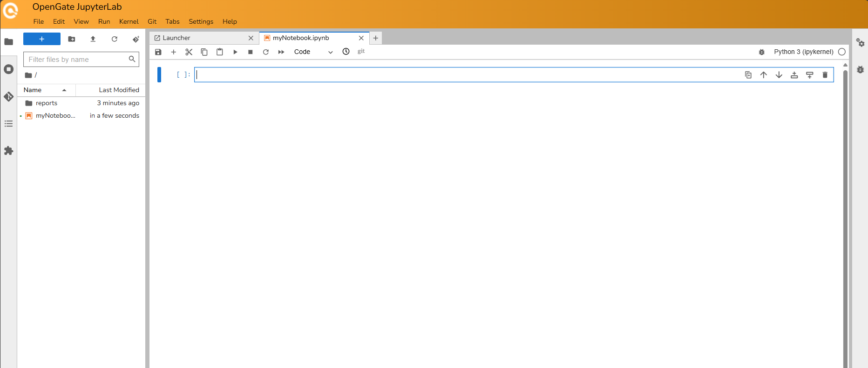Sort files by Name column header
Viewport: 868px width, 368px height.
coord(33,90)
